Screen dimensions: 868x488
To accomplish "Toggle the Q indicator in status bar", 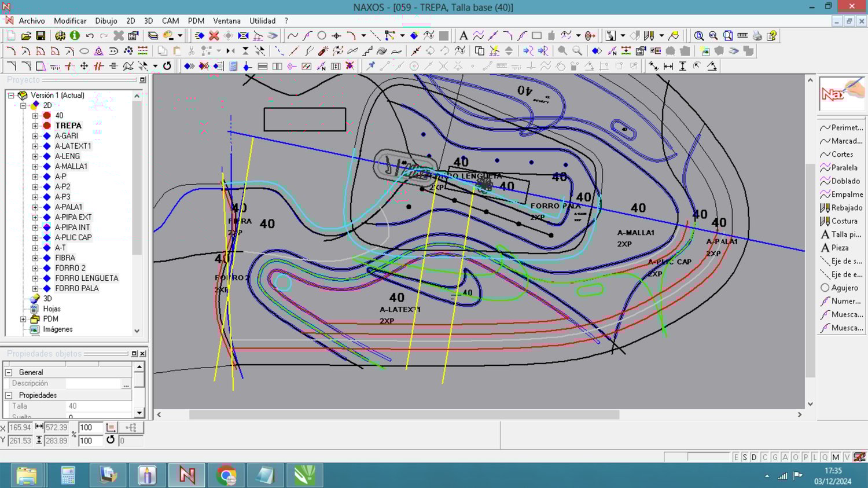I will 825,457.
